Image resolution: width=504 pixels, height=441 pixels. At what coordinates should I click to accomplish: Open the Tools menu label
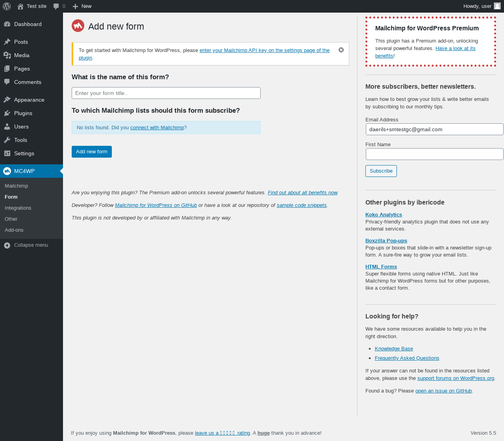point(20,140)
